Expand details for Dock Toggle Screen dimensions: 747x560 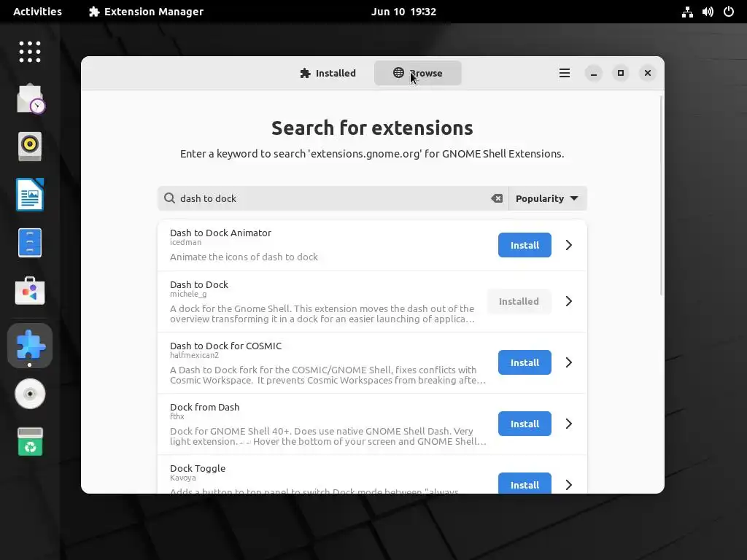568,485
